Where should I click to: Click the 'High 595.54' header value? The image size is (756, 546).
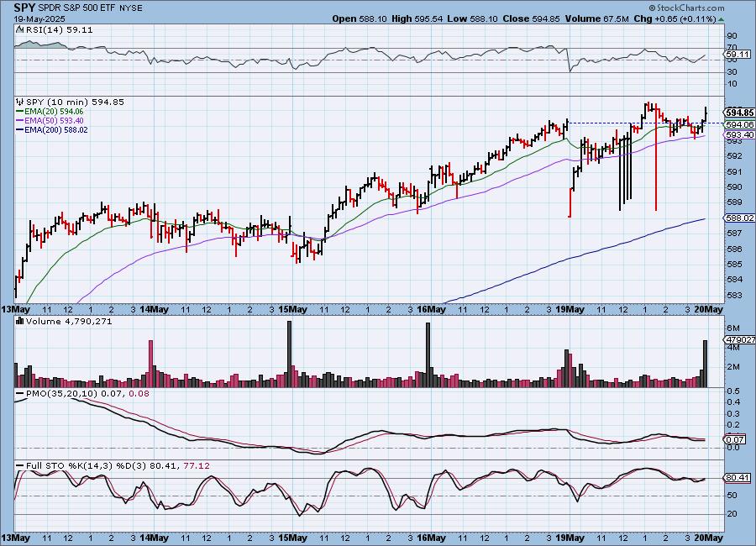pos(418,18)
